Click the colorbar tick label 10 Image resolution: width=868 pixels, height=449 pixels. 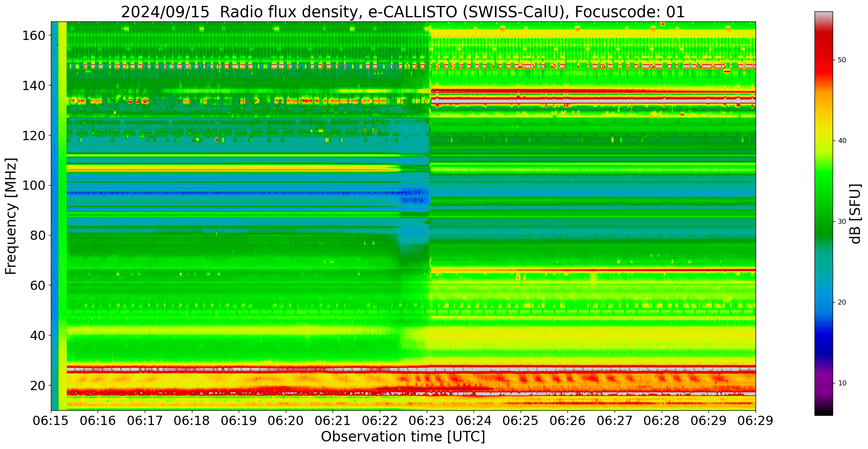pos(842,383)
